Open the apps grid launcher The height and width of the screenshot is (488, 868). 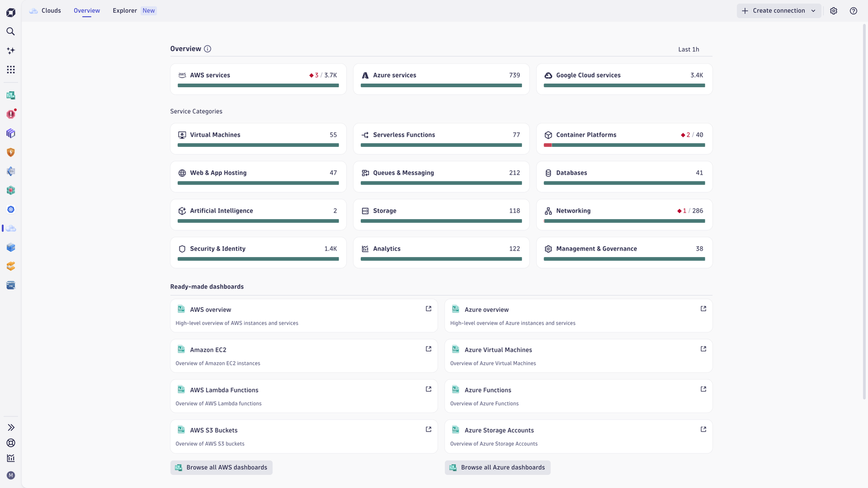click(x=11, y=69)
